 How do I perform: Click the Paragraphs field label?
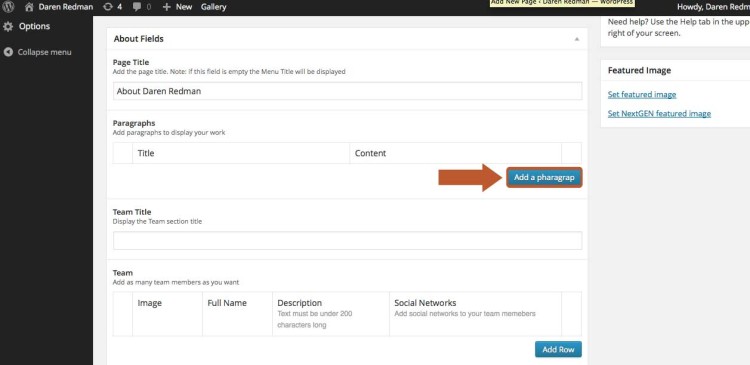[x=134, y=123]
